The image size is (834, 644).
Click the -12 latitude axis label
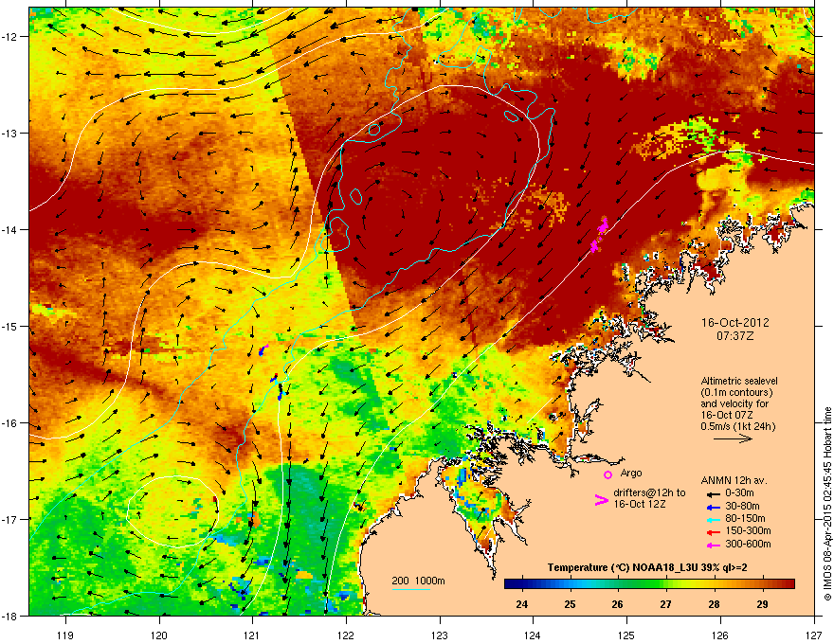(9, 37)
